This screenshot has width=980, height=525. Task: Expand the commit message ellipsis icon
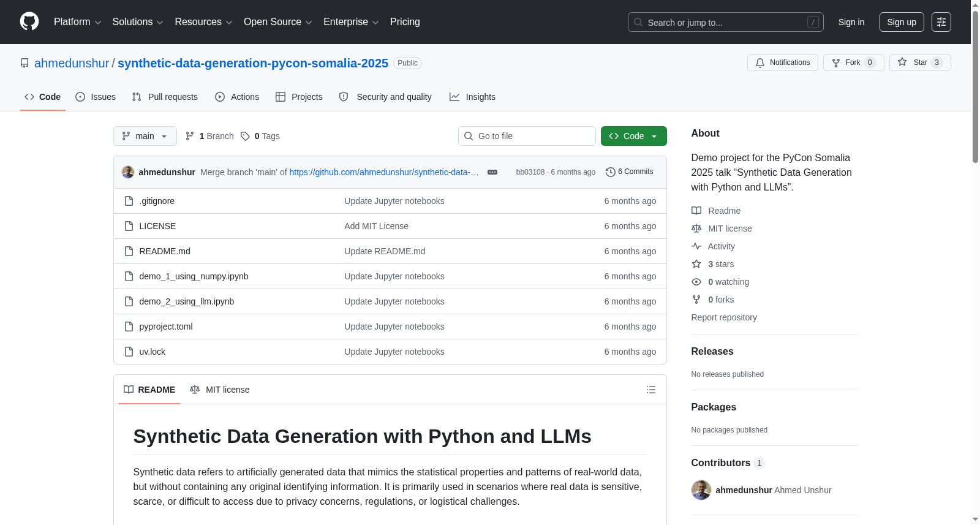pyautogui.click(x=492, y=172)
